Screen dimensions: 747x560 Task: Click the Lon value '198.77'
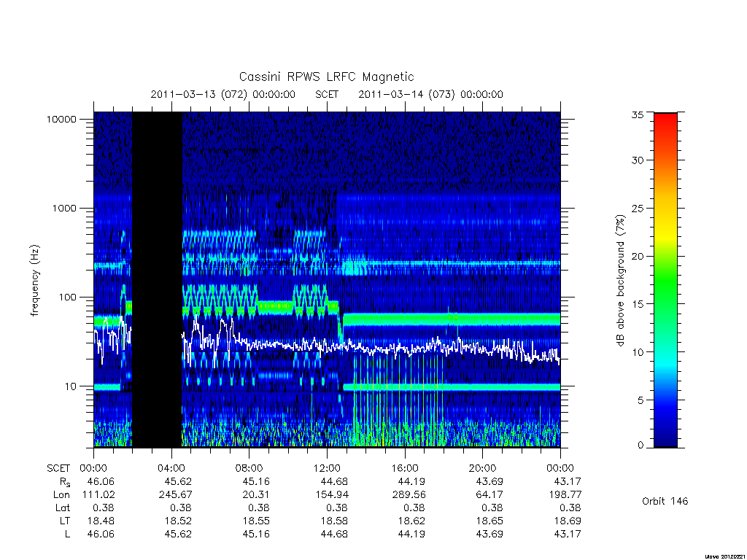pos(565,495)
